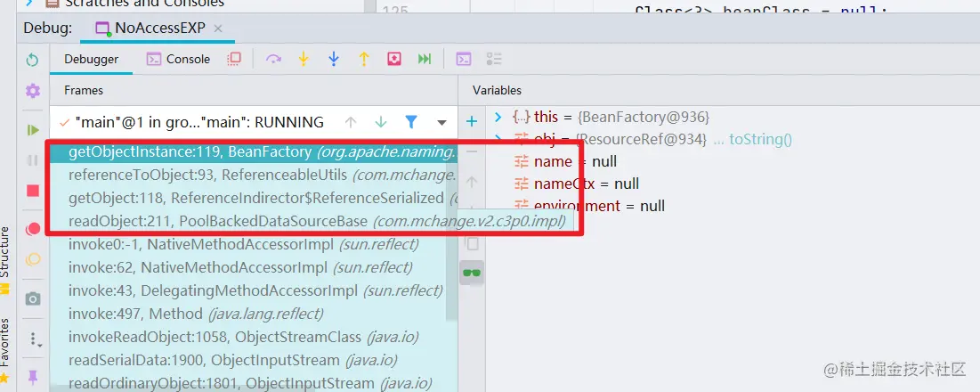
Task: Switch to the Console tab
Action: pos(178,60)
